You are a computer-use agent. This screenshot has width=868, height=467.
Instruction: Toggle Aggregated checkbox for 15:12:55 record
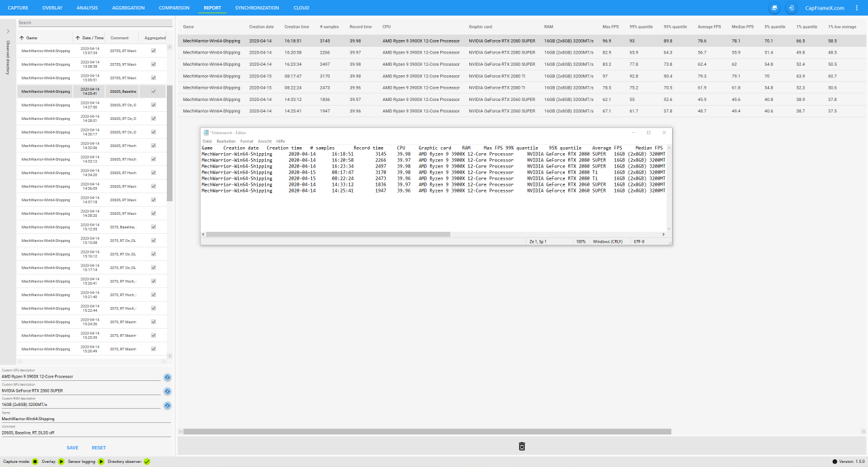coord(154,227)
